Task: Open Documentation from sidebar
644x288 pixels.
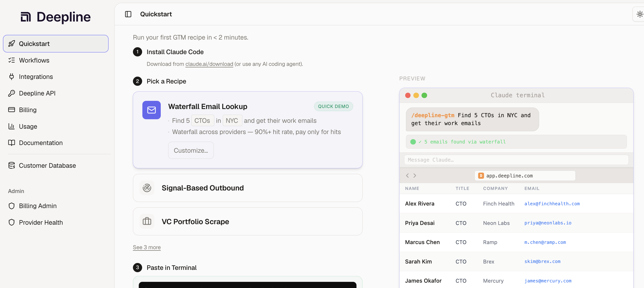Action: pos(56,143)
